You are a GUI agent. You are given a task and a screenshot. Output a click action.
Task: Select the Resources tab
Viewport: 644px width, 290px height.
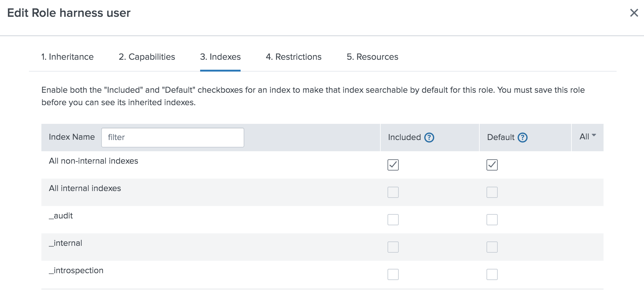372,57
